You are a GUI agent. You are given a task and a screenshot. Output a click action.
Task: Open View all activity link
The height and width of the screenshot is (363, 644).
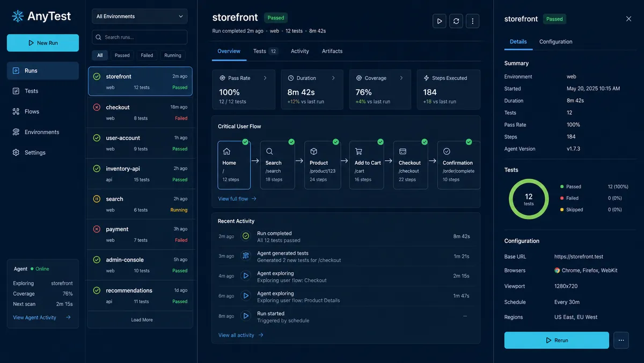(x=240, y=335)
